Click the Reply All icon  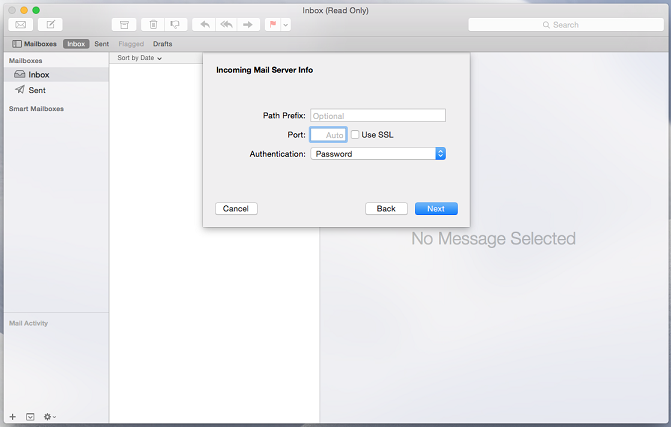click(226, 24)
